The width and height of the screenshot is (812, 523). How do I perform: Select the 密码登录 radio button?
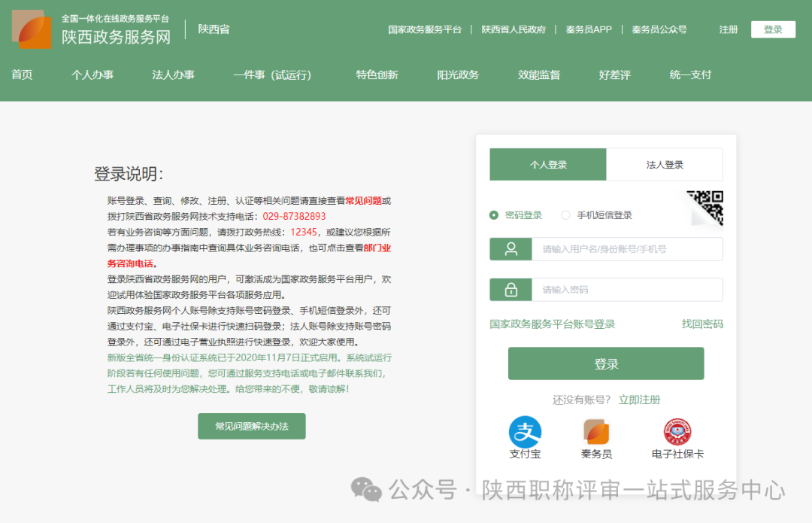point(493,215)
